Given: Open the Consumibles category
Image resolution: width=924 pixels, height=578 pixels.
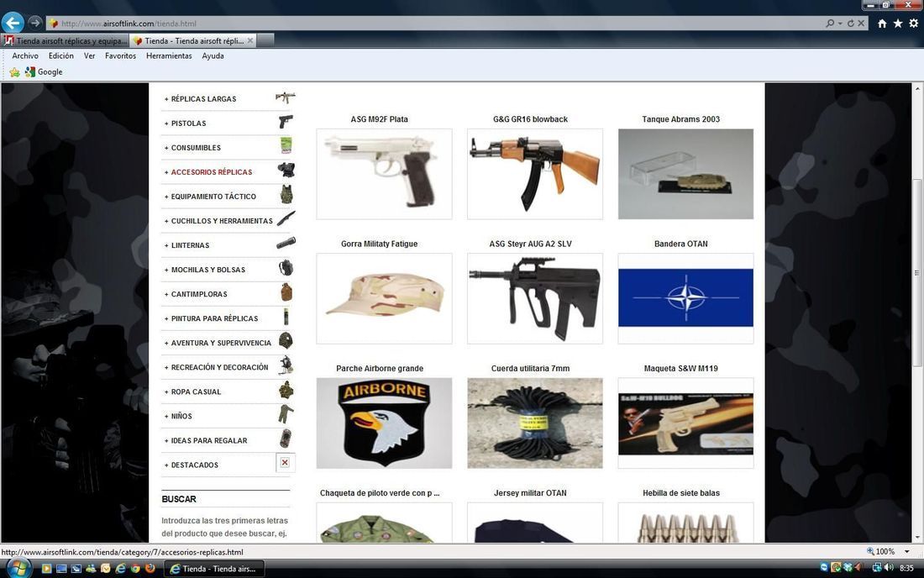Looking at the screenshot, I should tap(197, 148).
